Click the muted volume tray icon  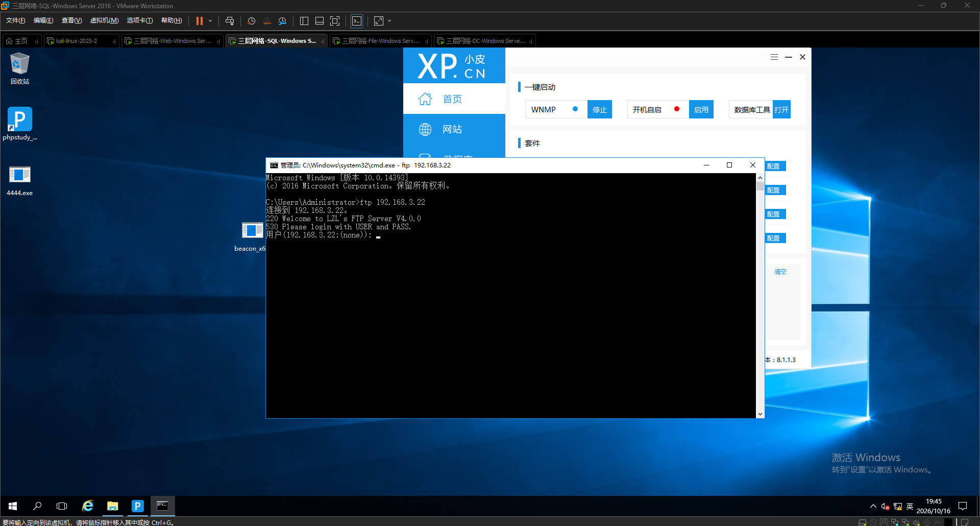(x=886, y=507)
